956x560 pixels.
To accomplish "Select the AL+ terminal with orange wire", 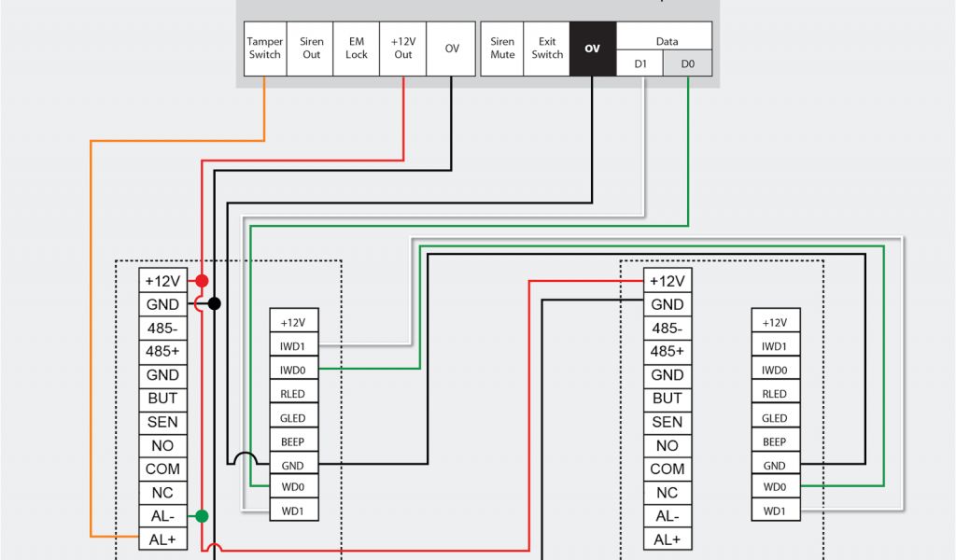I will 162,539.
